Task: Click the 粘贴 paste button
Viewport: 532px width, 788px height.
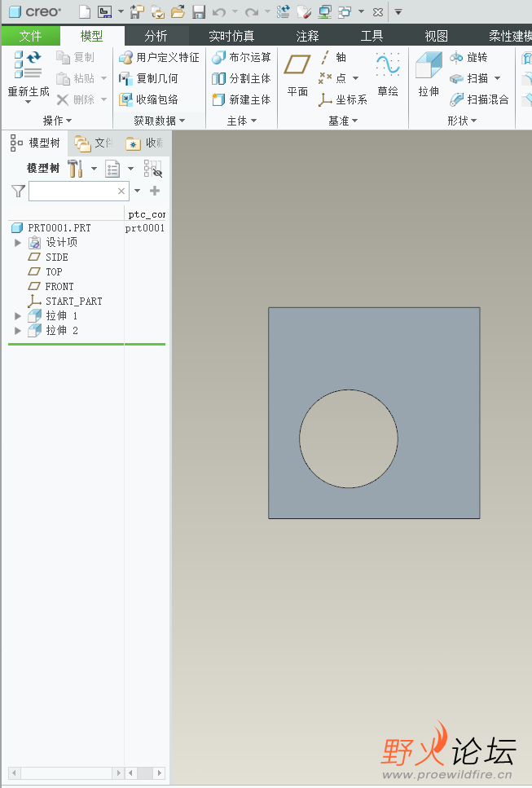Action: [75, 78]
